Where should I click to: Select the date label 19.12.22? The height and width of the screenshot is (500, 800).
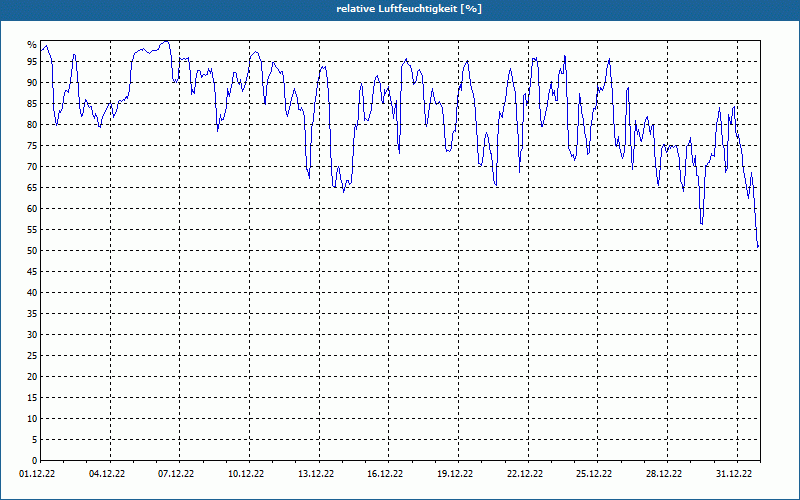[x=455, y=473]
